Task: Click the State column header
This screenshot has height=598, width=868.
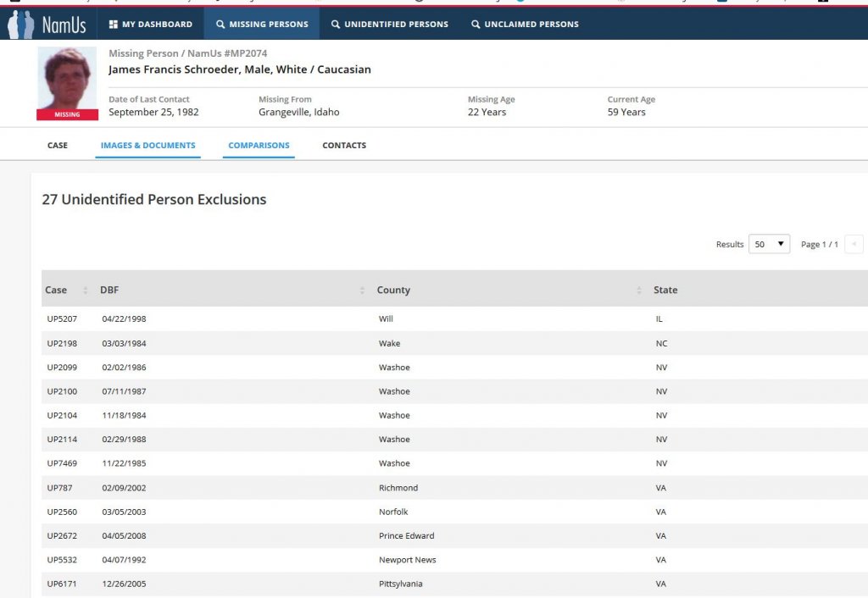Action: [665, 290]
